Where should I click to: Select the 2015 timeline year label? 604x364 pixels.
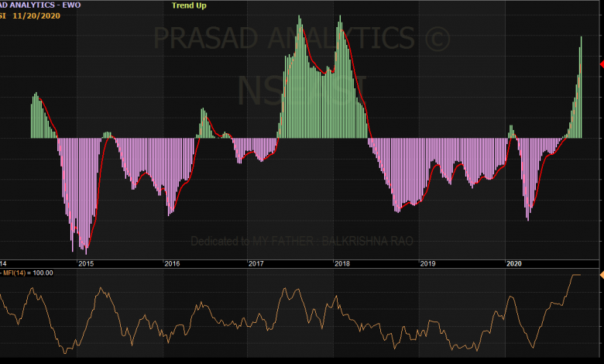86,263
